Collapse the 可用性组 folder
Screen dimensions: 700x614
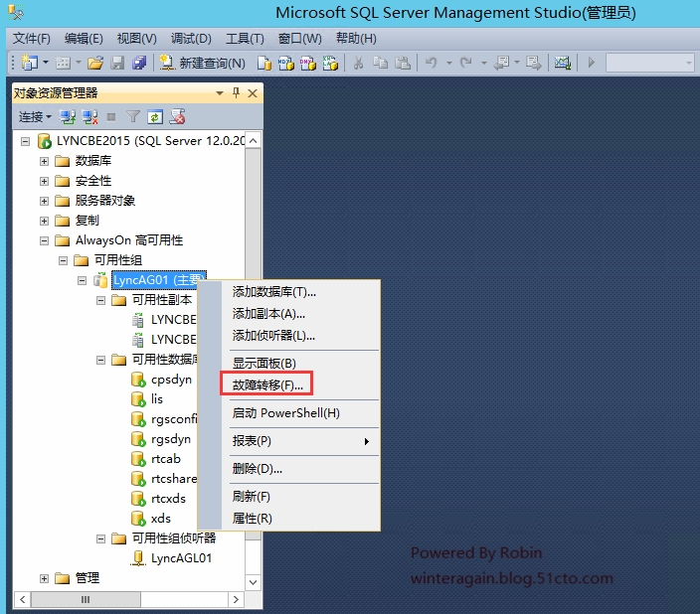[63, 260]
